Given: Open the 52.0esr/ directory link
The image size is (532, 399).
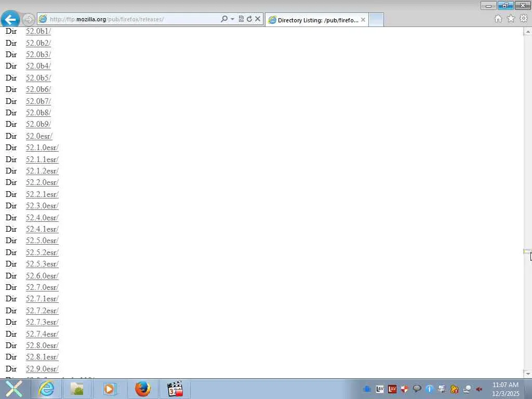Looking at the screenshot, I should click(39, 136).
